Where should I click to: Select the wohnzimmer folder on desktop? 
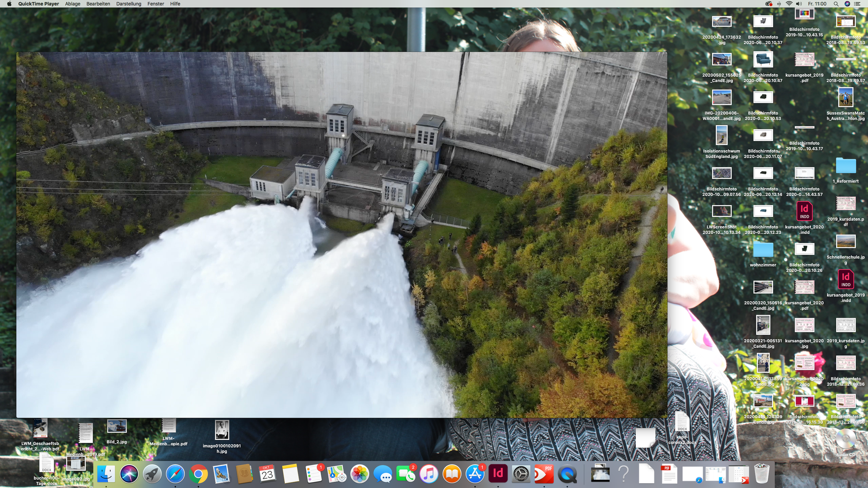pyautogui.click(x=763, y=250)
